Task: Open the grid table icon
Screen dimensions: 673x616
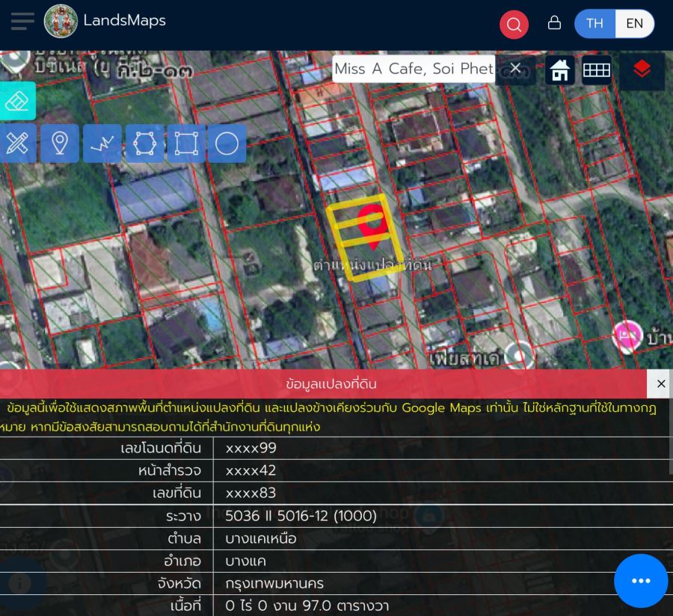Action: (597, 70)
